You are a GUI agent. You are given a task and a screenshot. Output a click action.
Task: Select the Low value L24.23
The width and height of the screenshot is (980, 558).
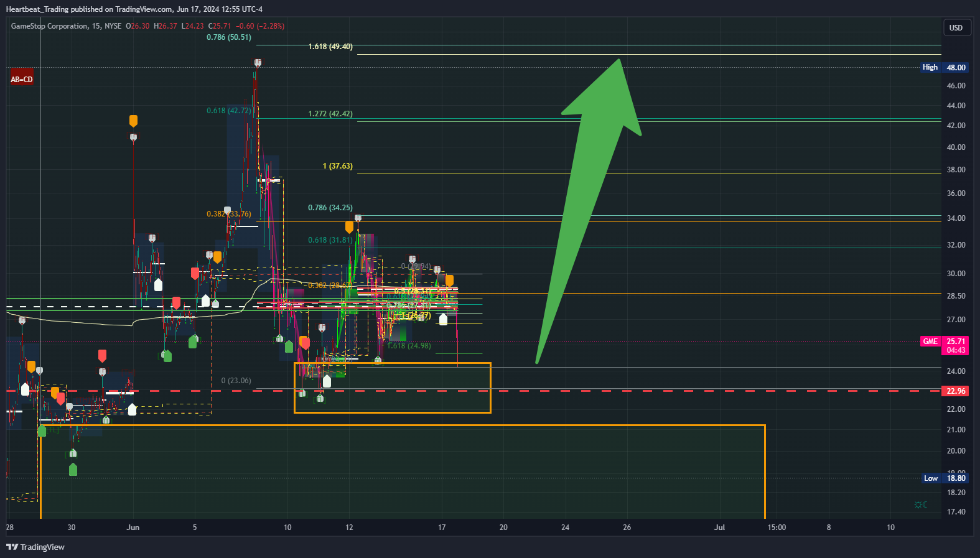(192, 26)
